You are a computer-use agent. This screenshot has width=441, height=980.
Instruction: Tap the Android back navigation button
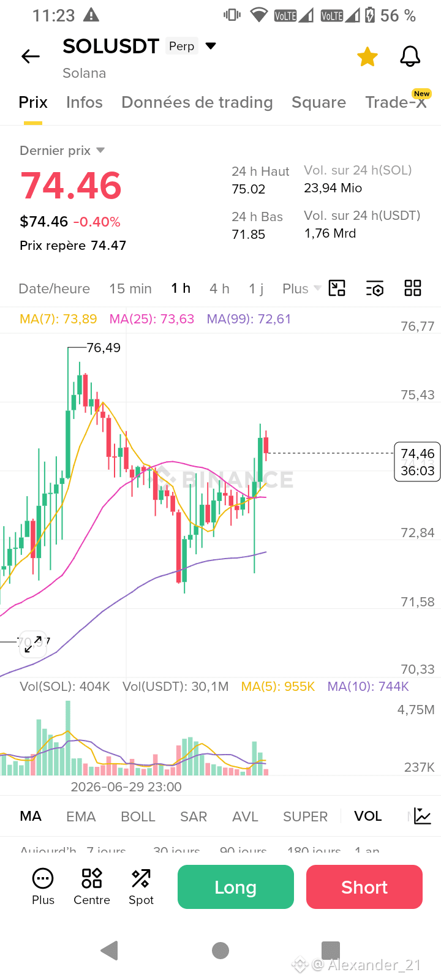(109, 950)
